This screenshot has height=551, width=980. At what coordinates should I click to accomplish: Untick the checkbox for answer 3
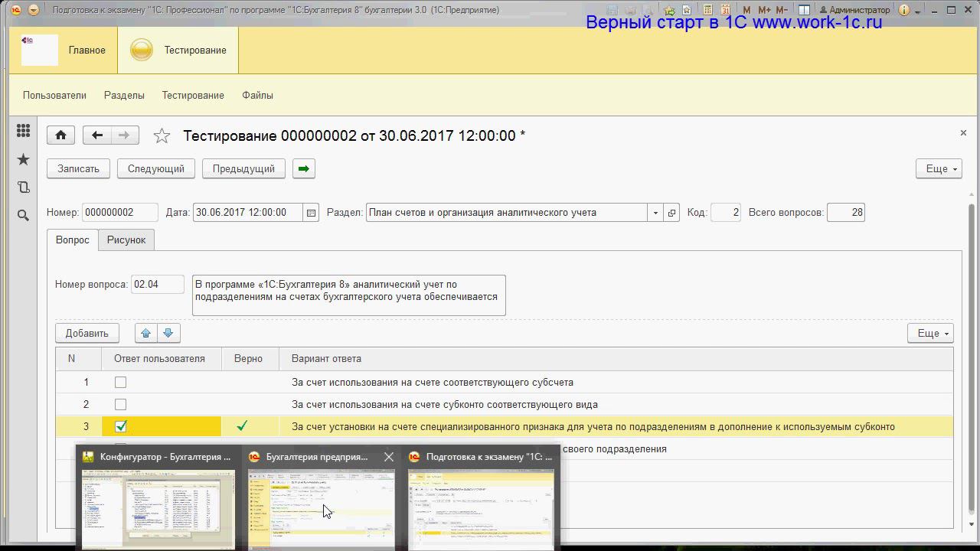(120, 426)
